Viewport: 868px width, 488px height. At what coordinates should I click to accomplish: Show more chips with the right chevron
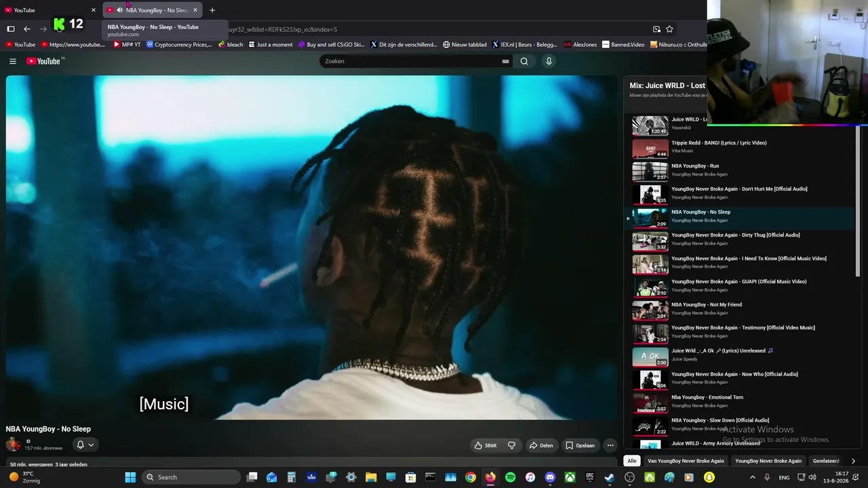[852, 461]
